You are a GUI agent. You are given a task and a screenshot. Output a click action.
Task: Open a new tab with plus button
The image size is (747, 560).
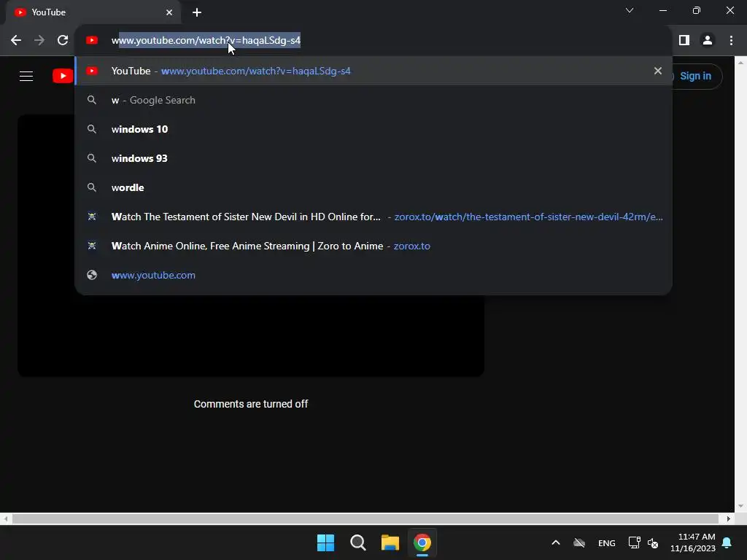(197, 12)
